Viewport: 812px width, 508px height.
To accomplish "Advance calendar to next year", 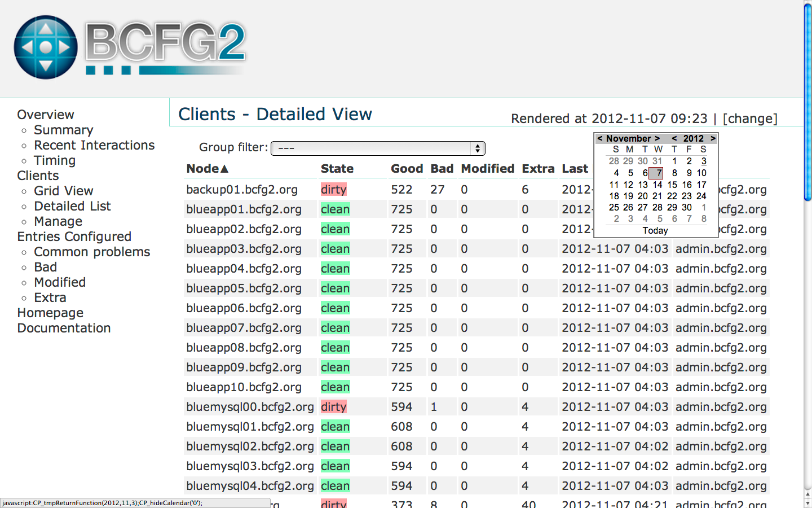I will pos(713,138).
